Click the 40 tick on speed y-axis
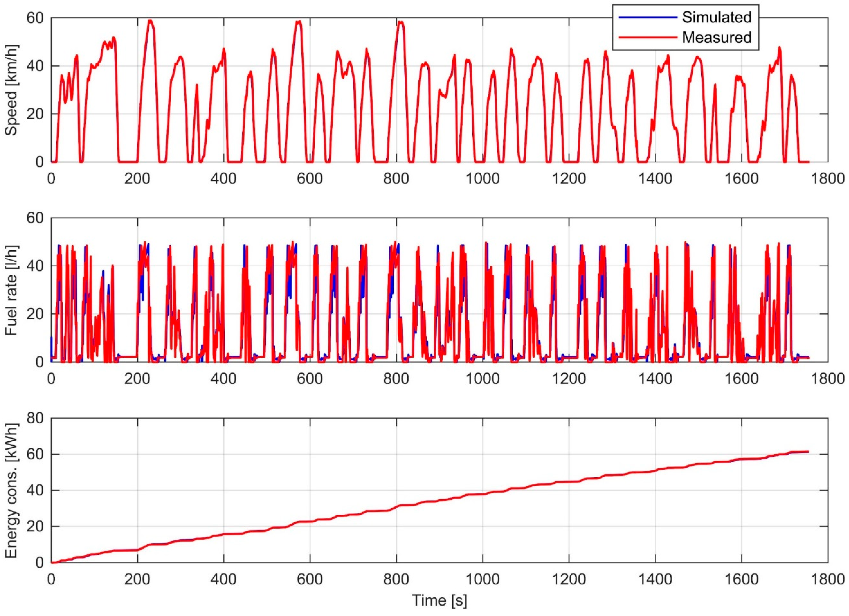 click(35, 66)
